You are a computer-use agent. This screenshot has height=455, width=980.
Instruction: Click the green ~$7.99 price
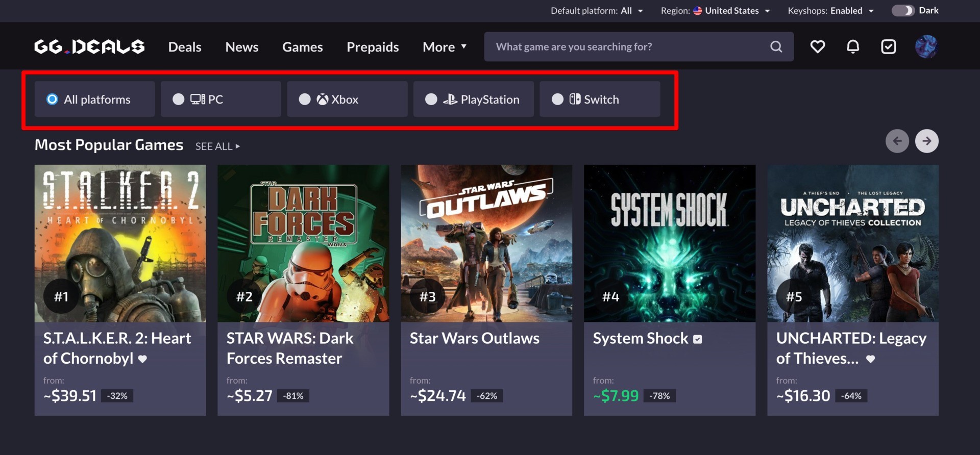(616, 396)
